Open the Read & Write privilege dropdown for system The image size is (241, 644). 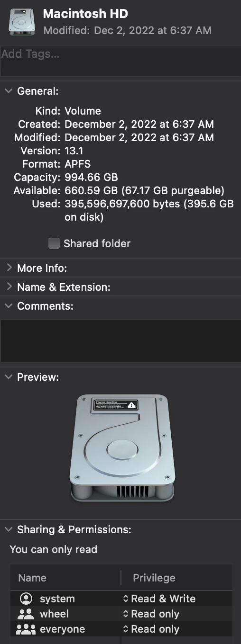(159, 599)
